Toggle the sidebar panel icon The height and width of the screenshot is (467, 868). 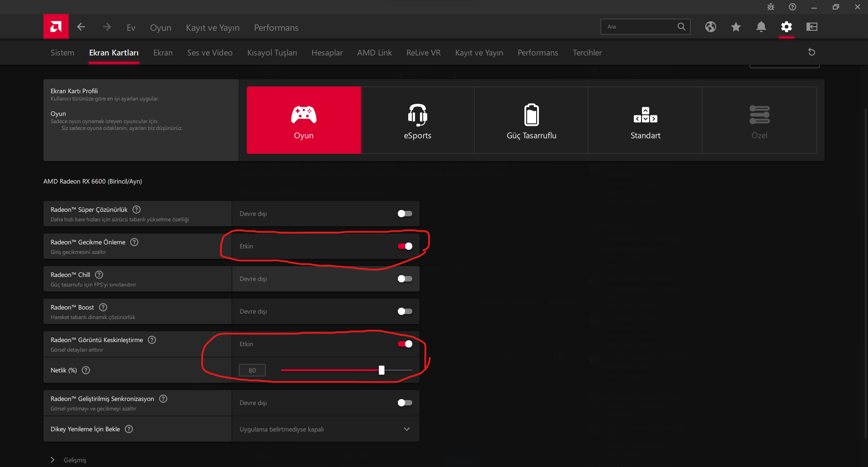point(812,27)
